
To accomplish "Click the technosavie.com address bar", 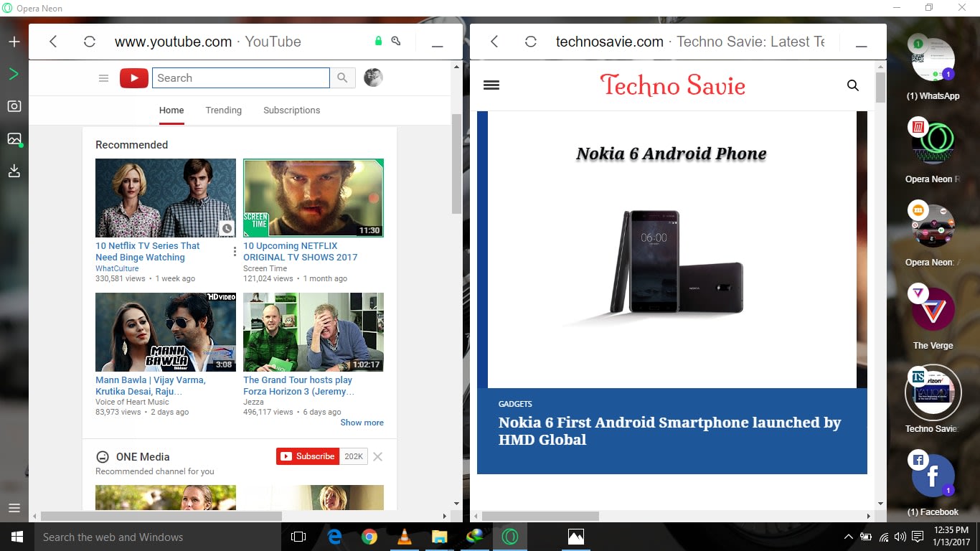I will coord(690,42).
